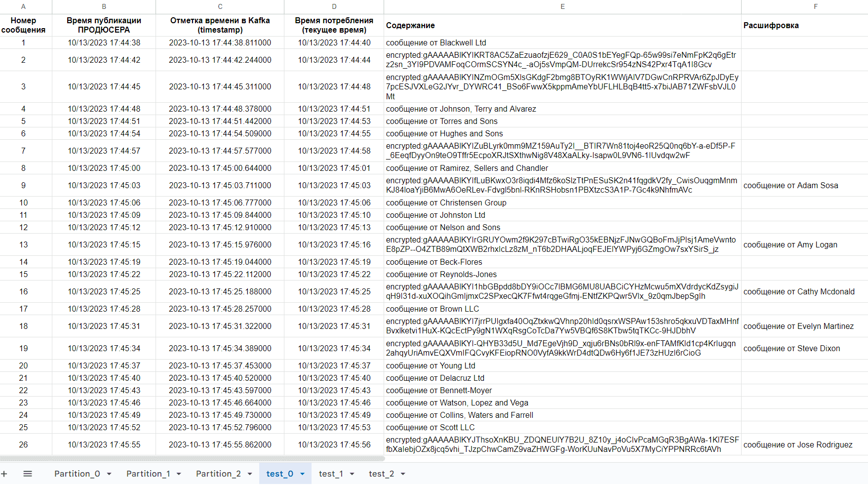Click the cell 'сообщение от Blackwell Ltd'
The height and width of the screenshot is (485, 868).
tap(562, 43)
